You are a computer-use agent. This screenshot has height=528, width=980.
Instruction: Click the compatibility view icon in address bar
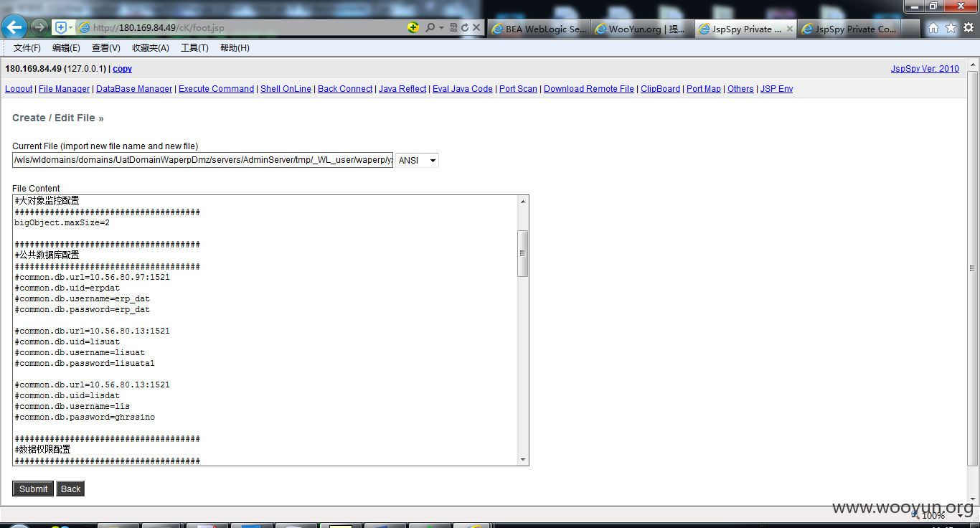point(453,27)
